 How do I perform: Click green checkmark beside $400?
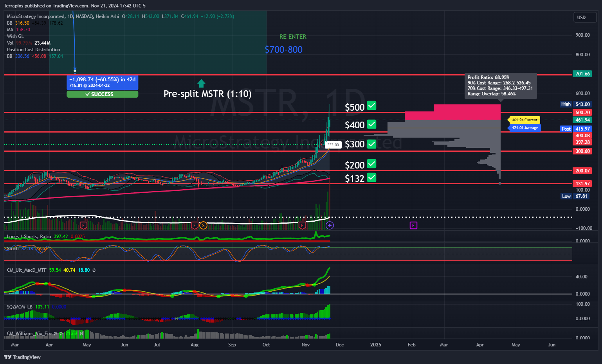(x=371, y=124)
